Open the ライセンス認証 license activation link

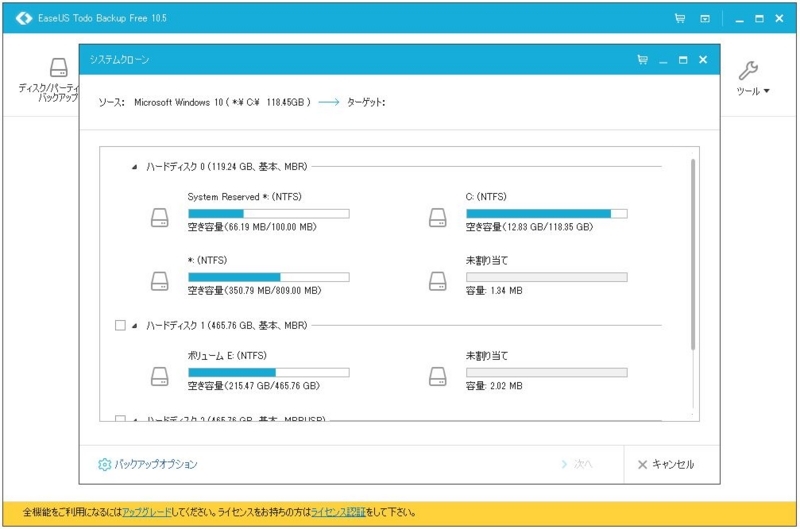pyautogui.click(x=338, y=512)
